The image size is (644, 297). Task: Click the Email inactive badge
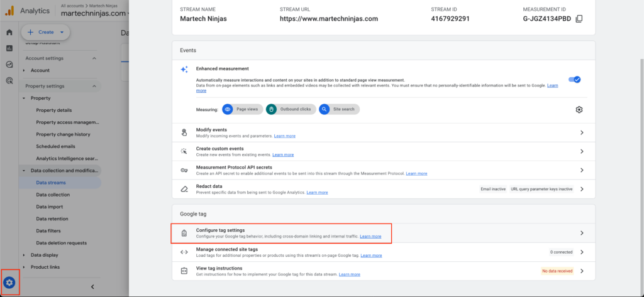click(x=493, y=189)
